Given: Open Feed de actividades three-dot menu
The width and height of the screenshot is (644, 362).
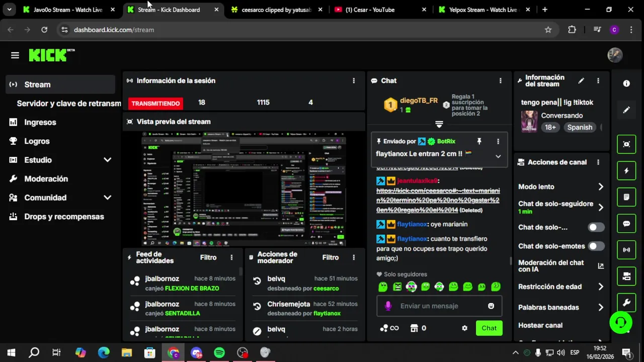Looking at the screenshot, I should pos(231,257).
